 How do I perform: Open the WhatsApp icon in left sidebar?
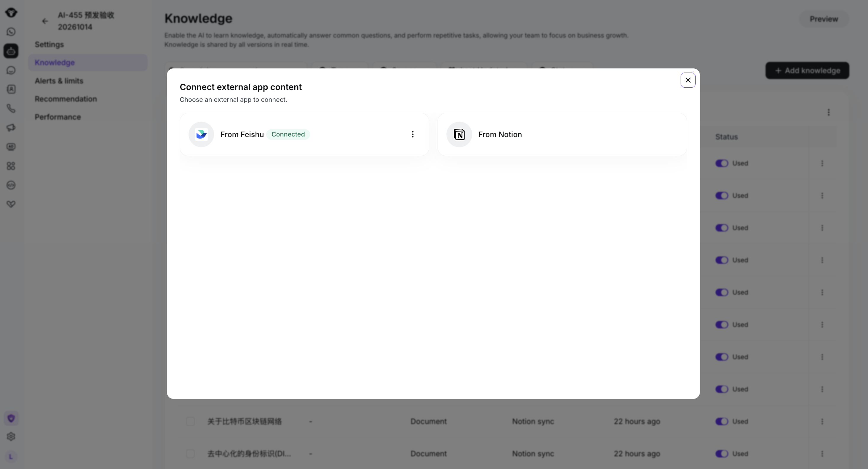(11, 32)
